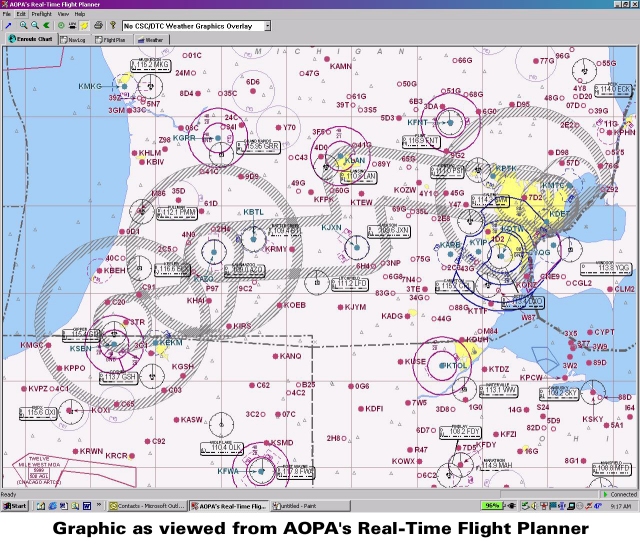Switch to the Enroute Chart tab
Image resolution: width=640 pixels, height=546 pixels.
coord(31,39)
